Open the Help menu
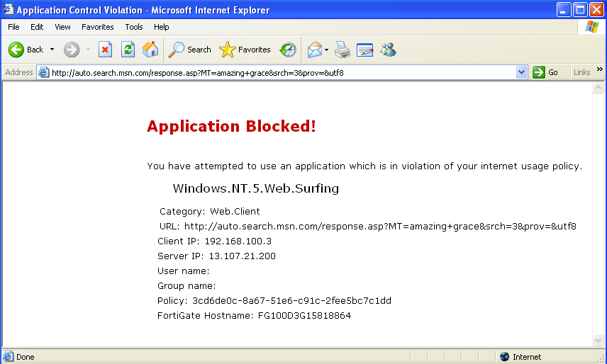 pyautogui.click(x=162, y=27)
